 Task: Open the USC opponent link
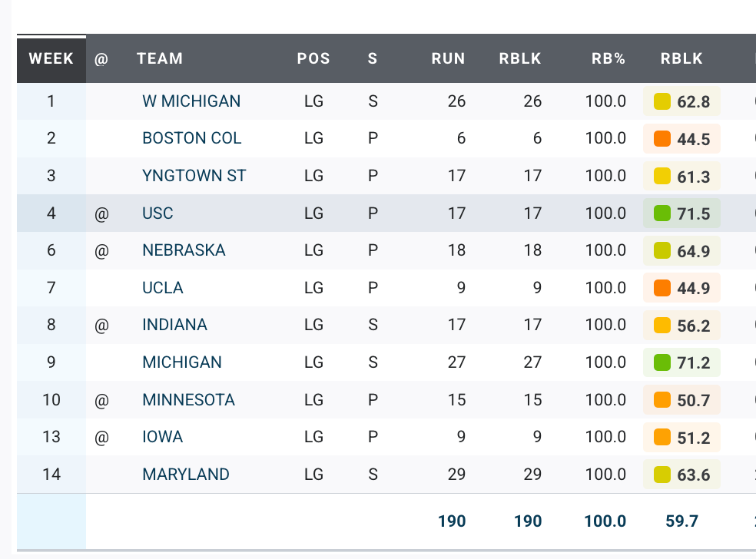pos(158,213)
